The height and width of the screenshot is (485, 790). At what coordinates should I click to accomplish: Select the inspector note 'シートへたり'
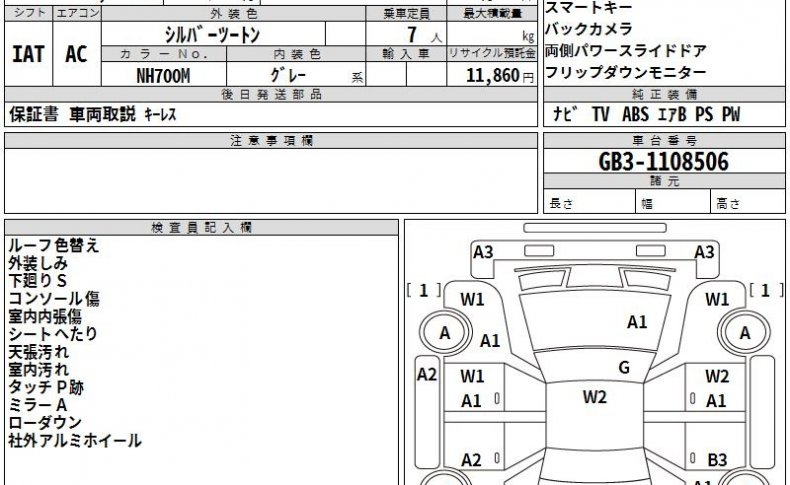pos(53,334)
